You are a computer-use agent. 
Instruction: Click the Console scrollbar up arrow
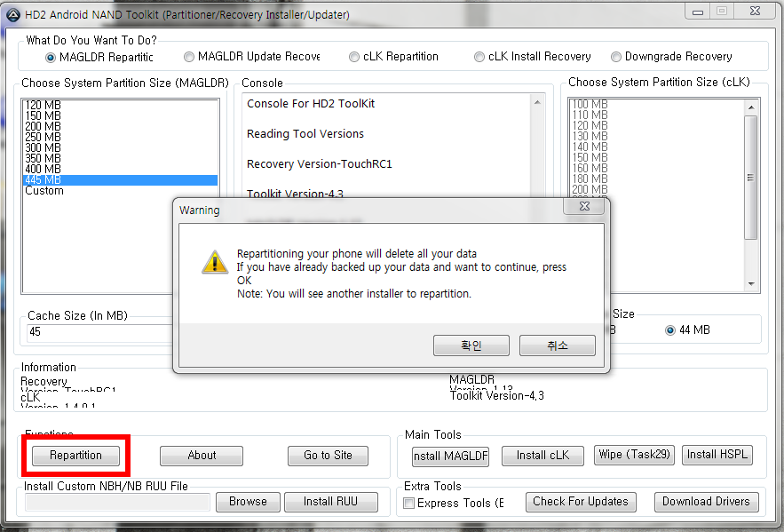coord(537,102)
